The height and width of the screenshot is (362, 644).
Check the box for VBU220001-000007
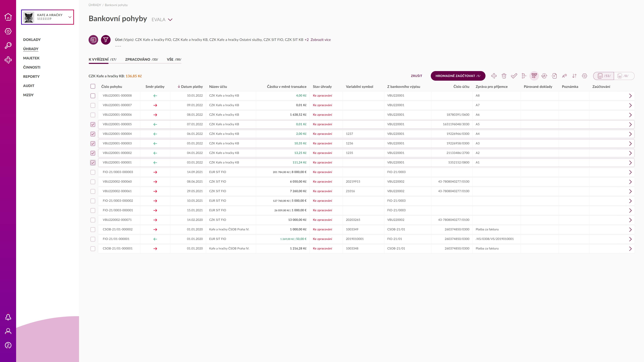tap(93, 105)
